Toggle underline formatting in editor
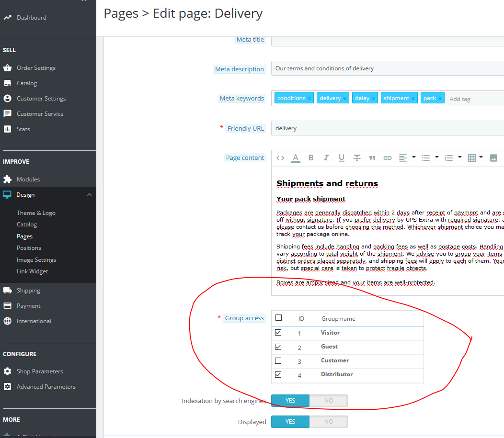This screenshot has width=504, height=438. pos(342,157)
